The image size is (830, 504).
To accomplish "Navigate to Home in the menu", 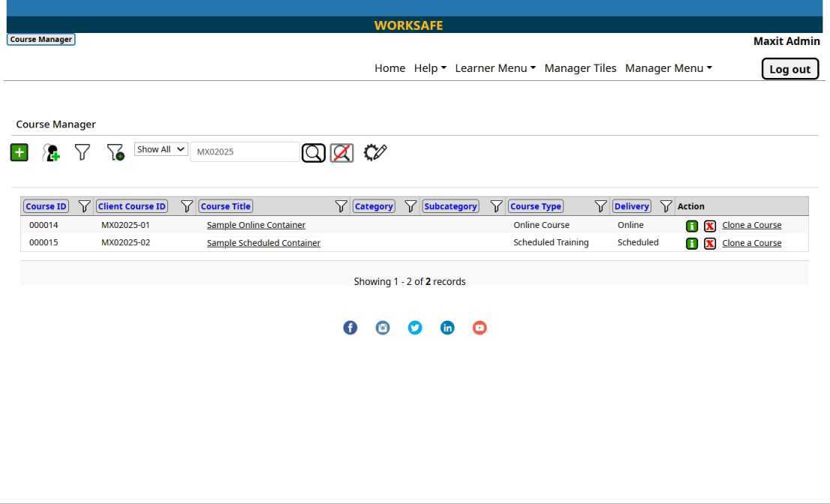I will [389, 68].
